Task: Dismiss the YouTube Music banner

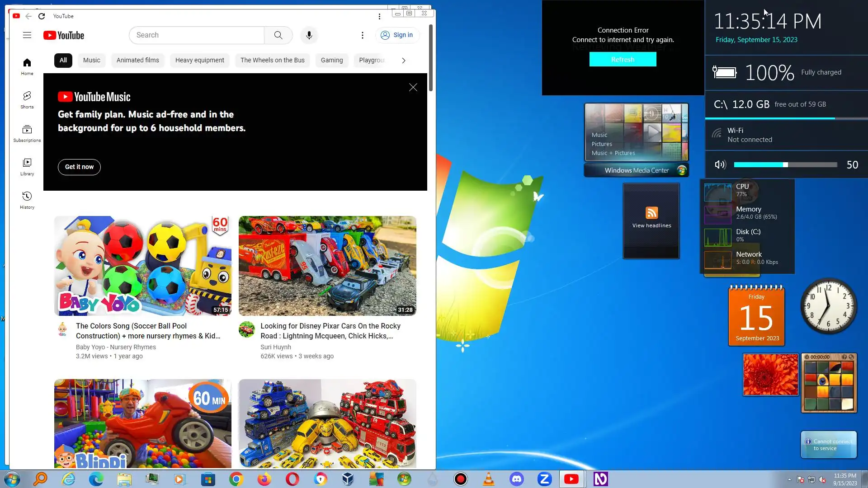Action: (x=413, y=88)
